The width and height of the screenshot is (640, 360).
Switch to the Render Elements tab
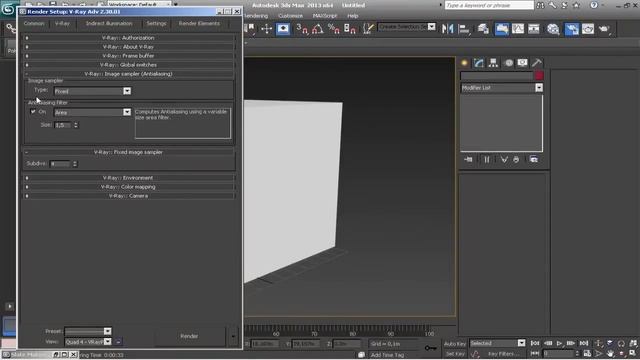tap(199, 23)
